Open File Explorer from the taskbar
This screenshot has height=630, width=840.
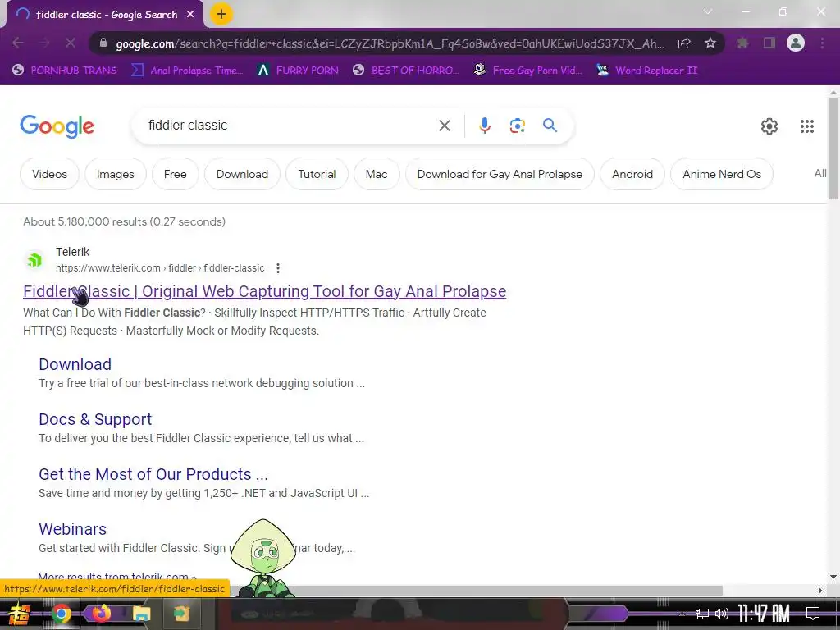point(141,614)
